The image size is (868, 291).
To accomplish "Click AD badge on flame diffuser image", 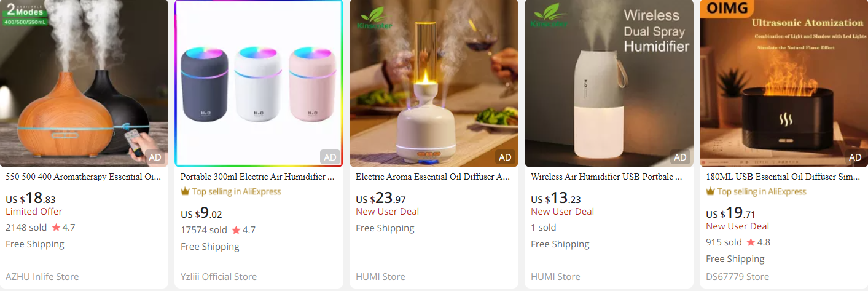I will 855,157.
